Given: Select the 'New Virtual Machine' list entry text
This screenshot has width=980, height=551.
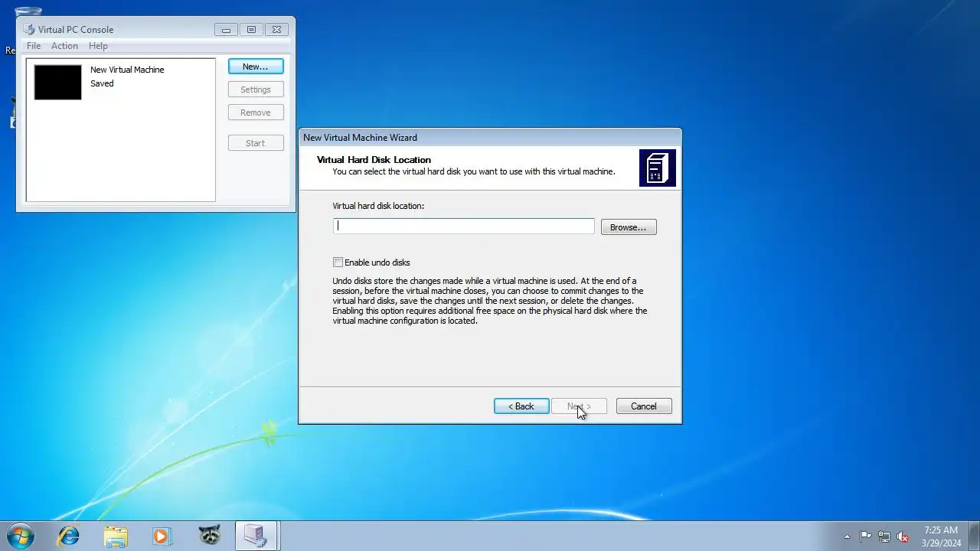Looking at the screenshot, I should [x=127, y=70].
